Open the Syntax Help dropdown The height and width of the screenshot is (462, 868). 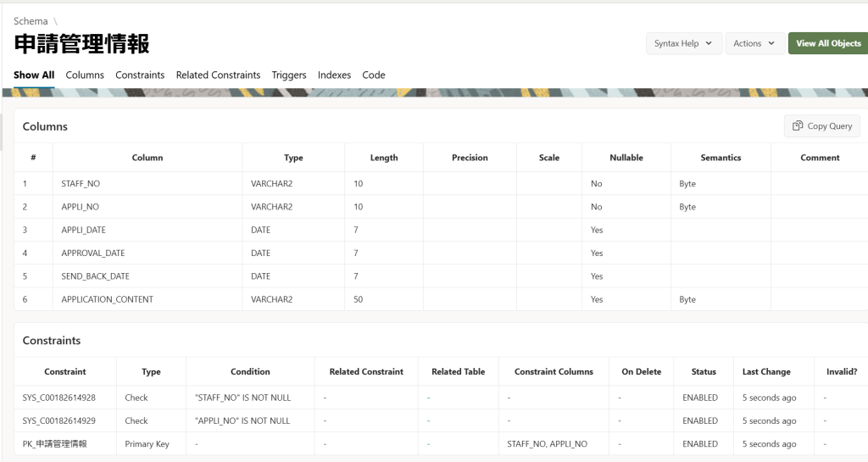683,43
